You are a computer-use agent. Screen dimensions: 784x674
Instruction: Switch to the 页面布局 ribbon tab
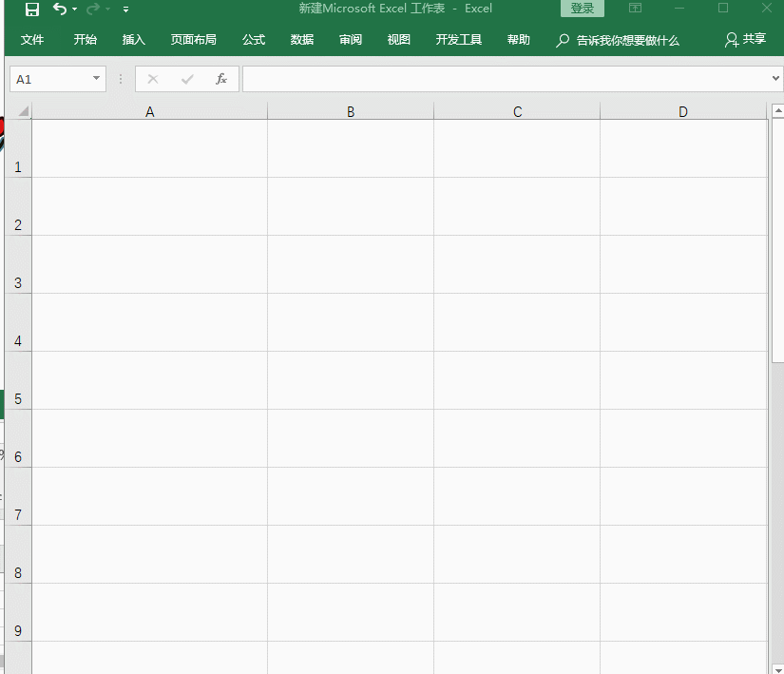point(194,40)
